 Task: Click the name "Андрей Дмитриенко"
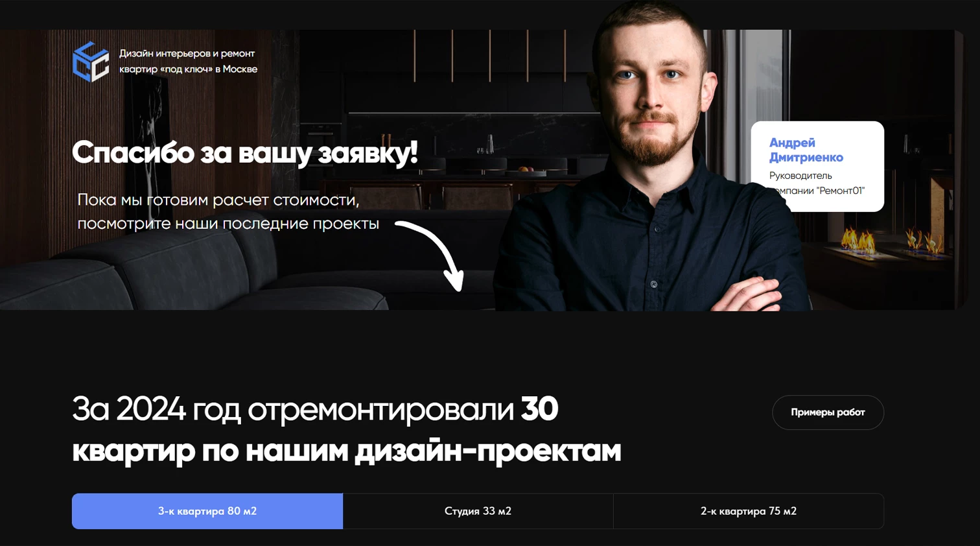coord(806,150)
